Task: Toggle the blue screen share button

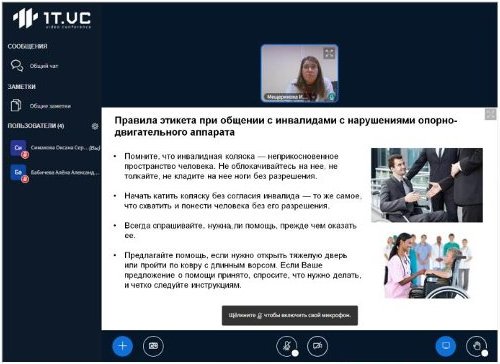Action: (446, 346)
